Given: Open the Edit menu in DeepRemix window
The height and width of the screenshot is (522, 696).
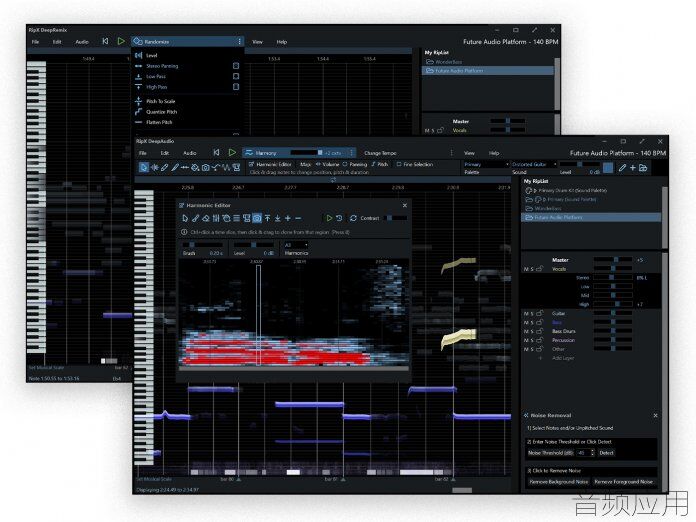Looking at the screenshot, I should (57, 42).
